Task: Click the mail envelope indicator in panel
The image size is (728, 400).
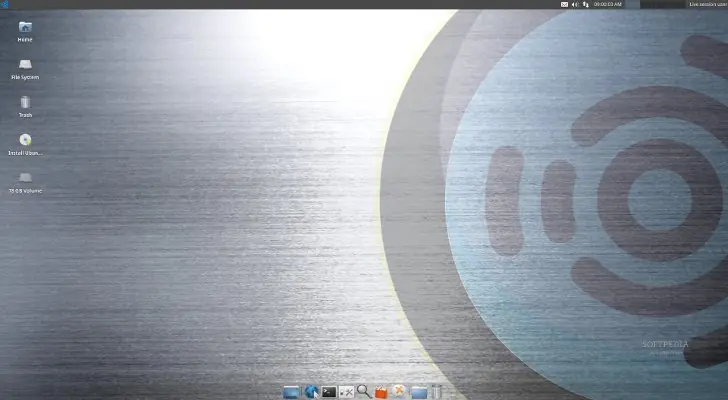Action: (564, 4)
